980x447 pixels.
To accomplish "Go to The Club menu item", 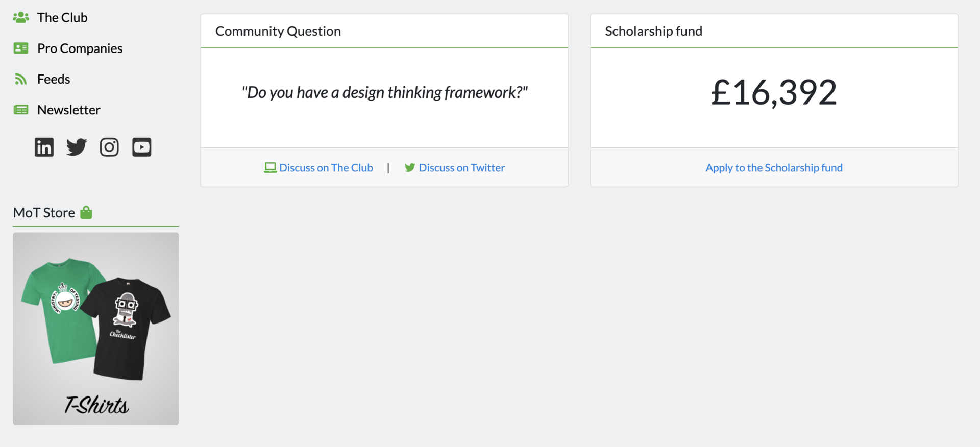I will (62, 17).
